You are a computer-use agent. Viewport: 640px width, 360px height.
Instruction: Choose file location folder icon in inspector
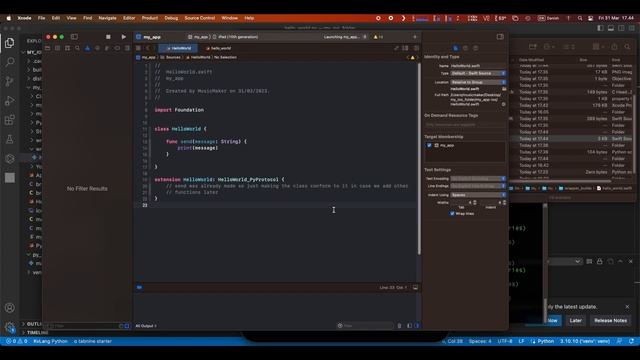504,89
